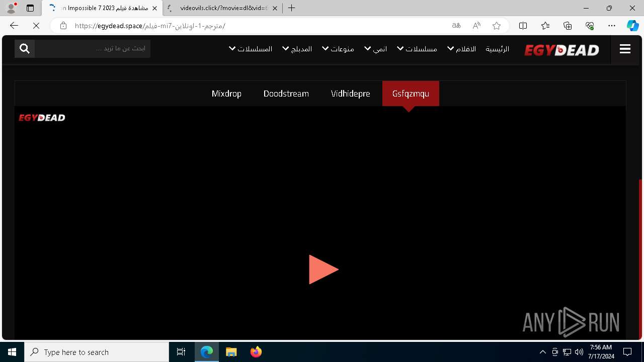The height and width of the screenshot is (362, 644).
Task: Open the Favorites list
Action: click(x=545, y=26)
